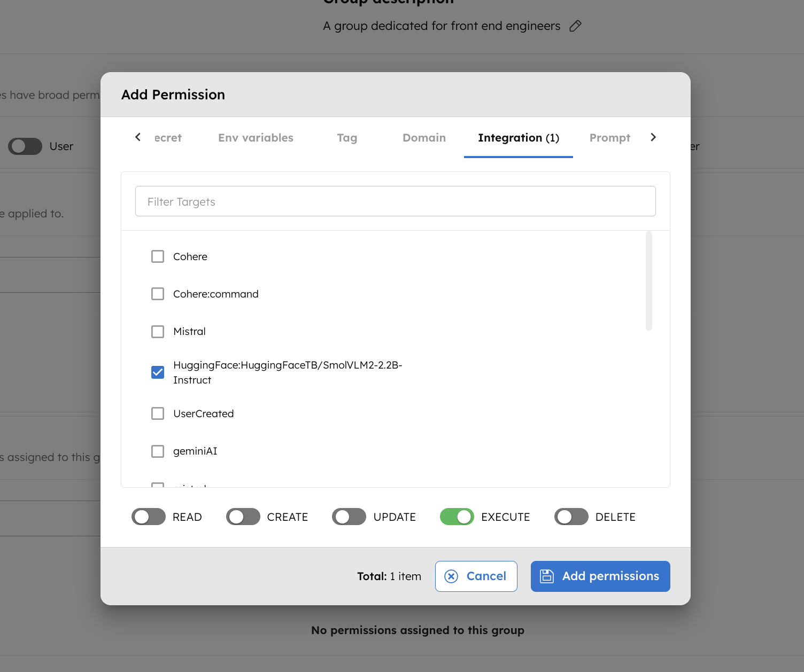Enable the READ permission toggle
This screenshot has width=804, height=672.
tap(149, 517)
